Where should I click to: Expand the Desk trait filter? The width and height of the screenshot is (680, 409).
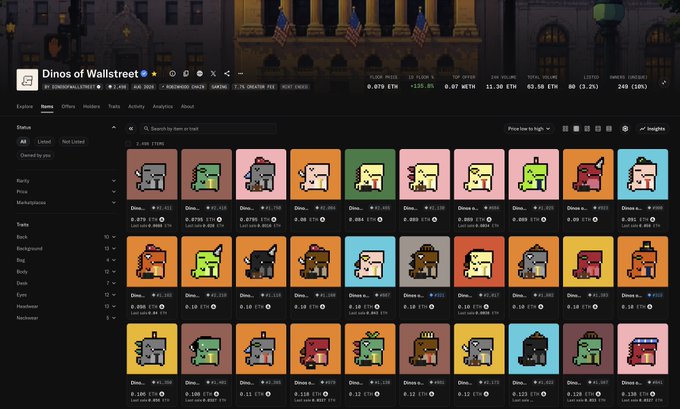point(66,283)
